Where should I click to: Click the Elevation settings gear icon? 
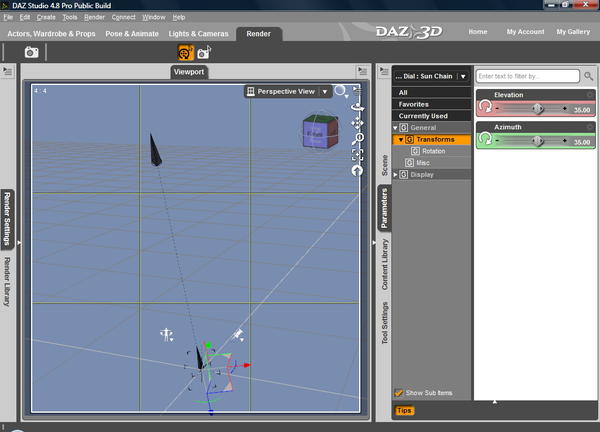pyautogui.click(x=590, y=95)
